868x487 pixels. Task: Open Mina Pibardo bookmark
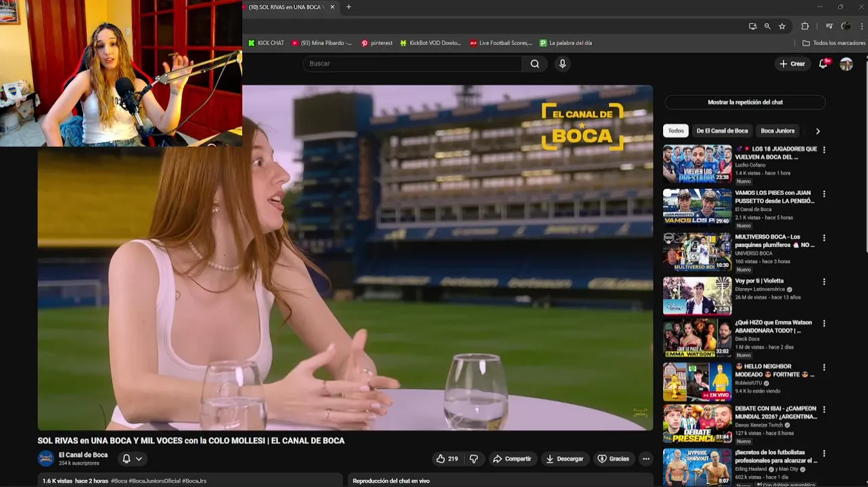321,43
